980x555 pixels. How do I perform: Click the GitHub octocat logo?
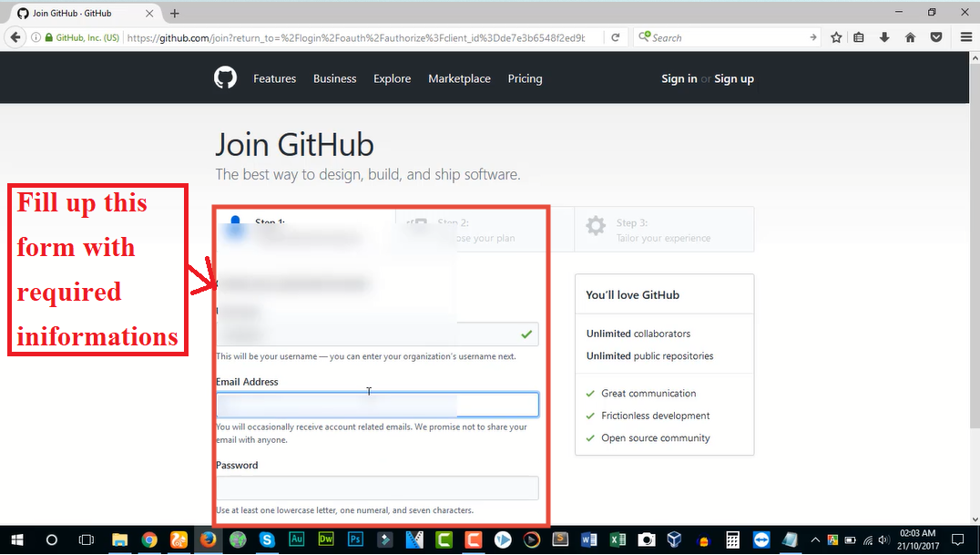(x=225, y=78)
